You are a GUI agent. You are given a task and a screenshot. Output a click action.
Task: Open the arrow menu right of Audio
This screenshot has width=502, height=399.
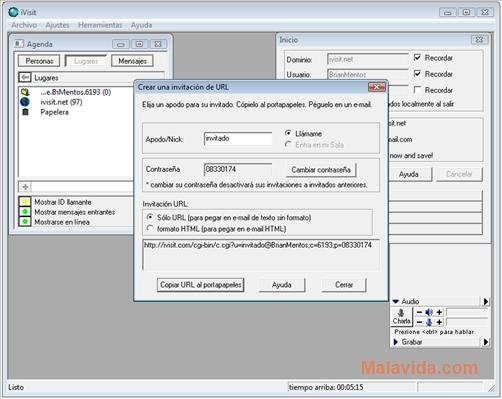486,301
